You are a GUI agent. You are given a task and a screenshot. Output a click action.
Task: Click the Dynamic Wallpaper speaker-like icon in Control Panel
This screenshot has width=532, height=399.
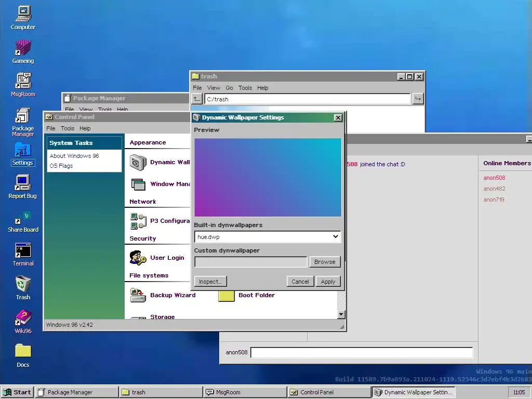138,163
